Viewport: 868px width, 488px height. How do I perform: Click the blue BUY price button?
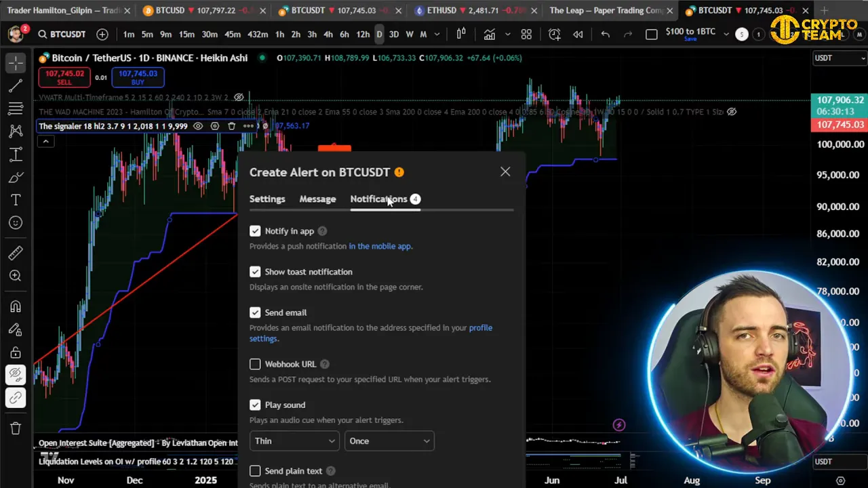pos(138,77)
